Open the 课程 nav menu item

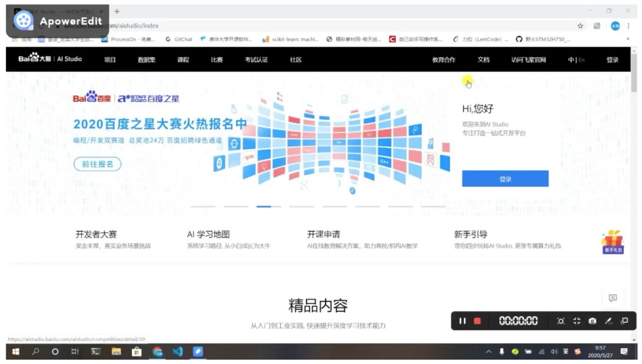183,60
